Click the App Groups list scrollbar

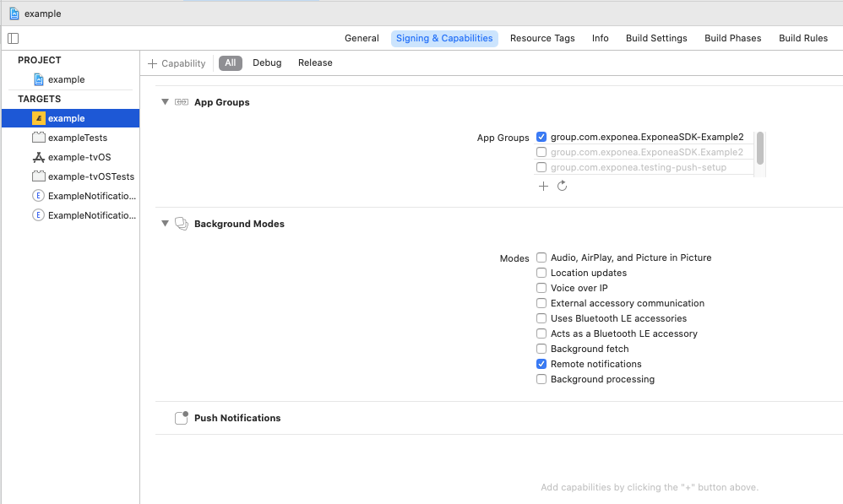click(760, 149)
